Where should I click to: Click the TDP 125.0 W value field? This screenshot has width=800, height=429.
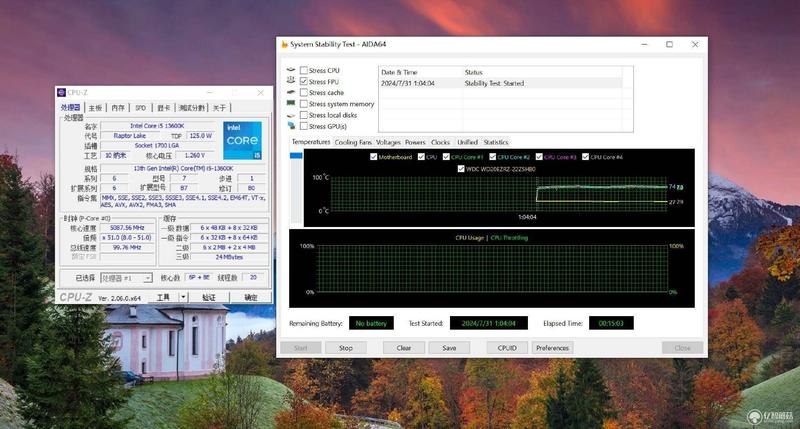[201, 136]
